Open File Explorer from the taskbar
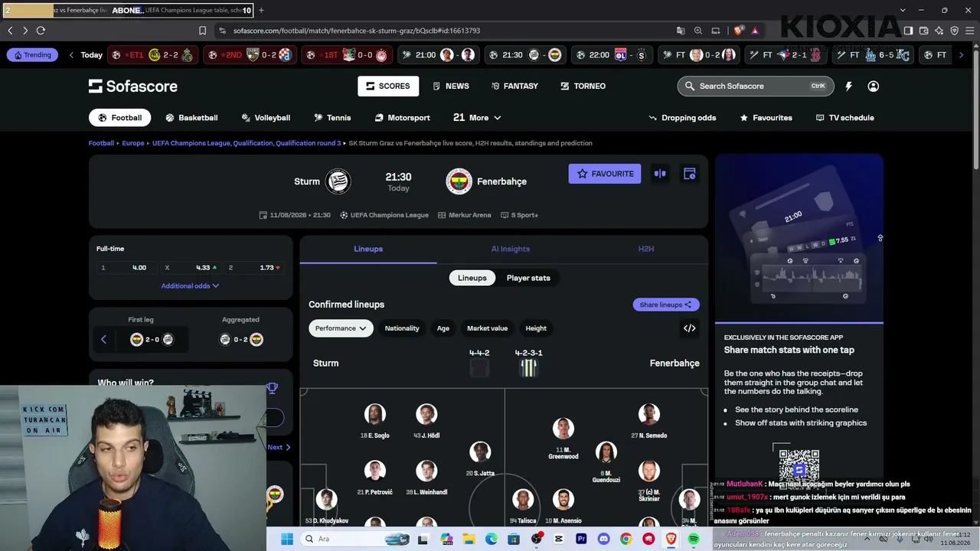This screenshot has width=980, height=551. tap(469, 540)
